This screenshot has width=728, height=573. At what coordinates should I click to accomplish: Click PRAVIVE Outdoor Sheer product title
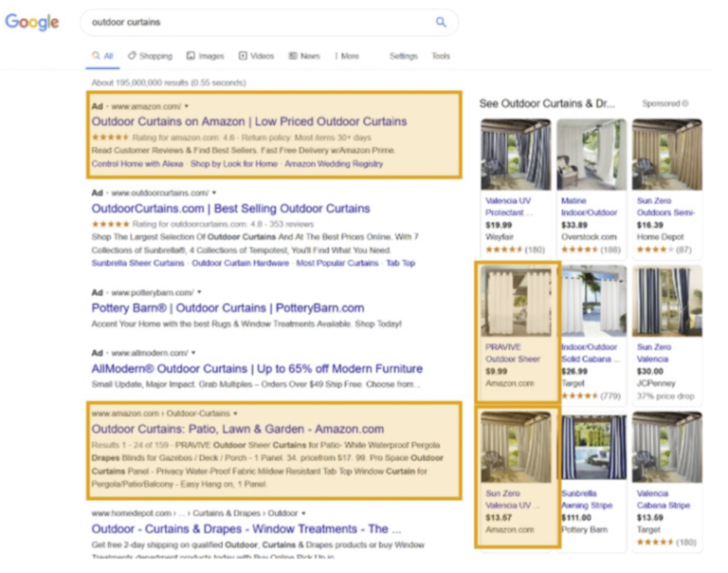pyautogui.click(x=513, y=353)
